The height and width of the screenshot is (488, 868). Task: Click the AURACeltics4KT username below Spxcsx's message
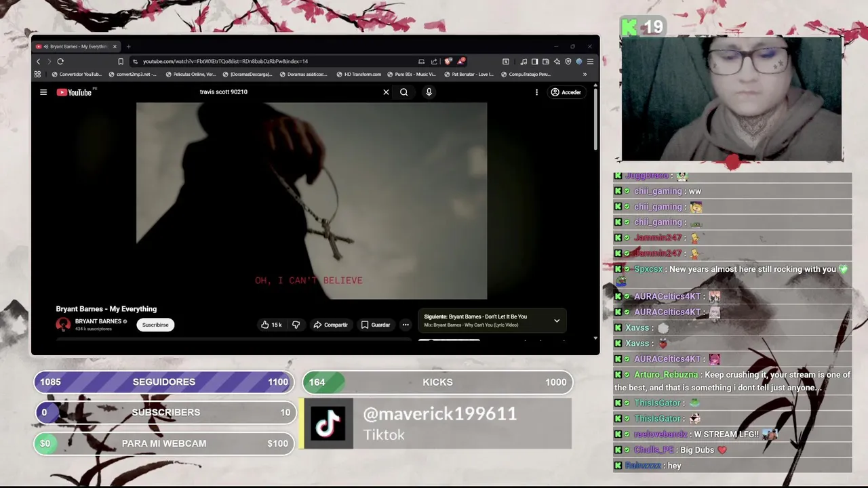[667, 296]
